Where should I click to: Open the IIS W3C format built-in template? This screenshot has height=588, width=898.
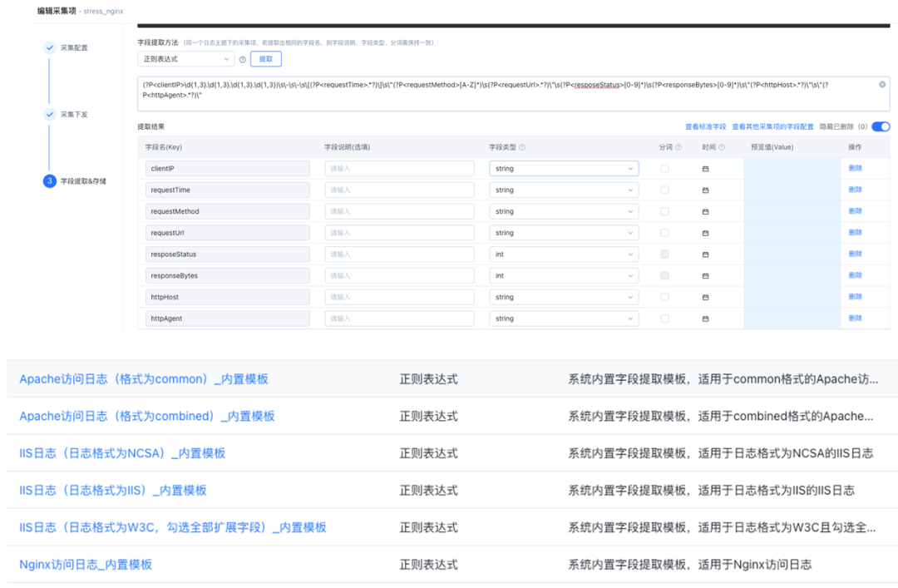pyautogui.click(x=173, y=527)
